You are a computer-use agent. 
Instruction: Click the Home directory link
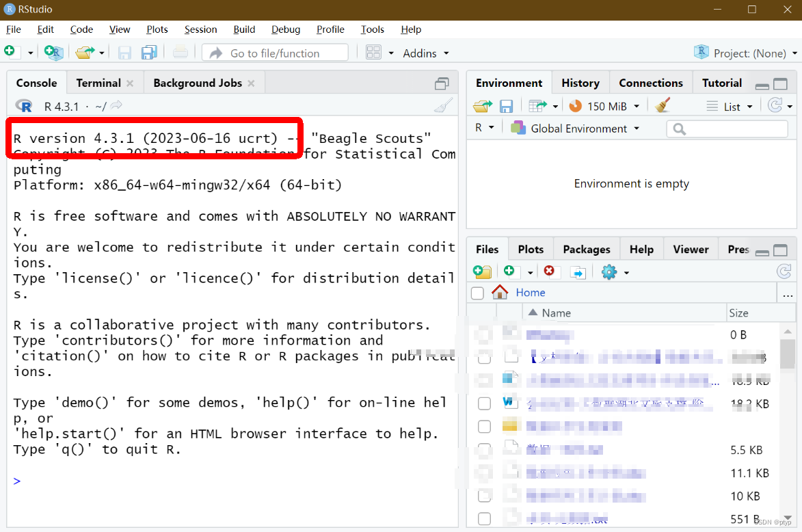tap(531, 293)
